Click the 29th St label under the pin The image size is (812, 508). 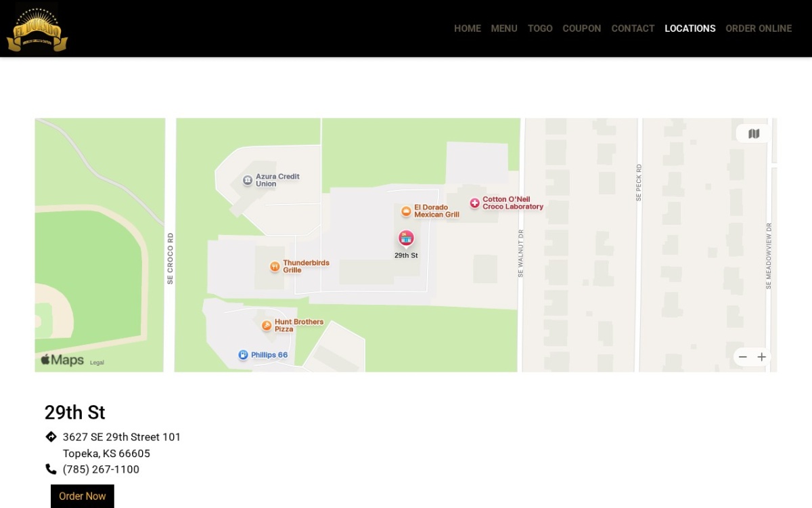tap(406, 255)
